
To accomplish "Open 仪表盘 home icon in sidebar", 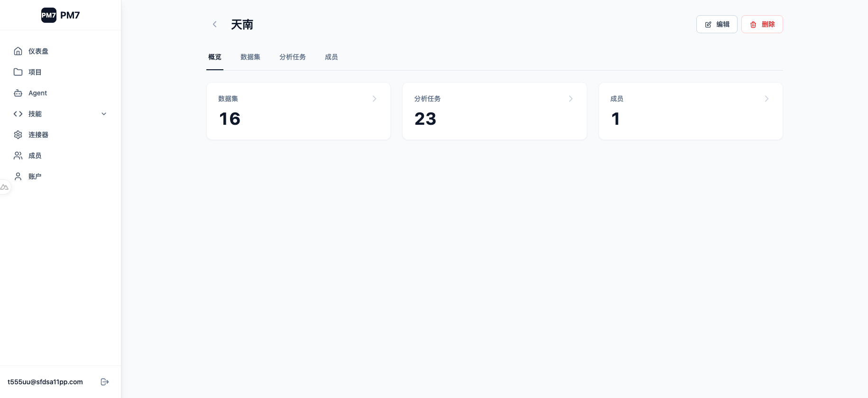I will point(18,51).
